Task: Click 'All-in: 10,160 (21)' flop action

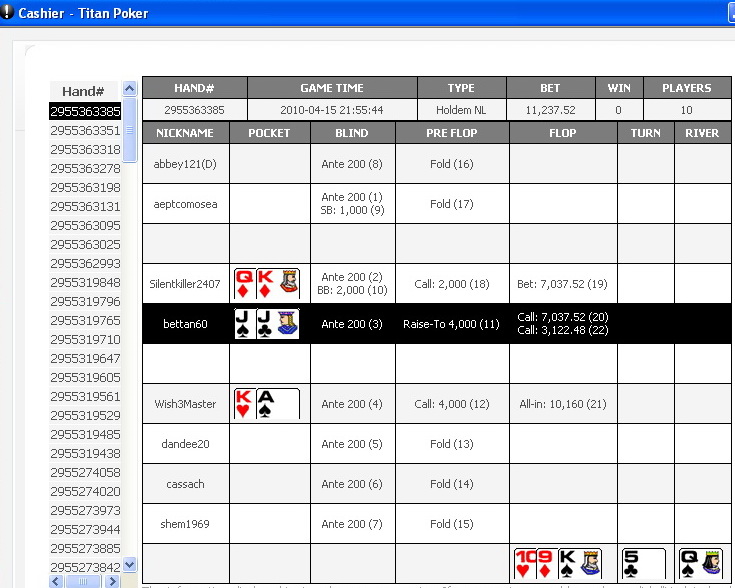Action: 562,404
